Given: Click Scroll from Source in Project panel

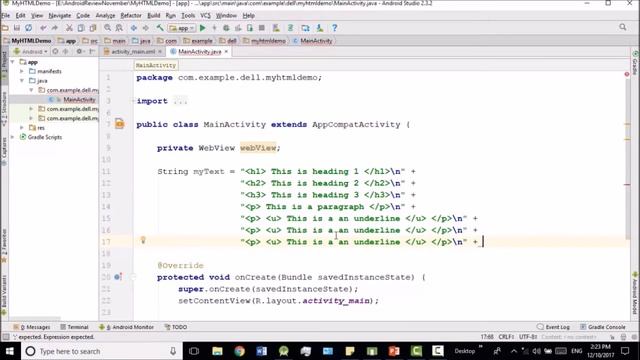Looking at the screenshot, I should coord(55,52).
